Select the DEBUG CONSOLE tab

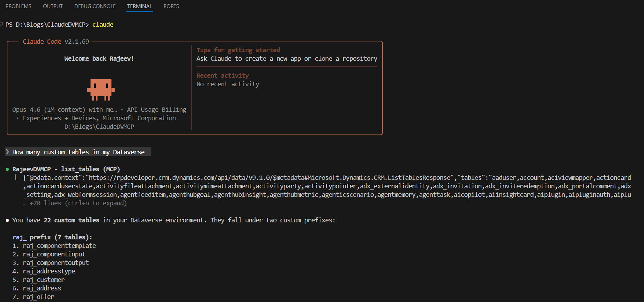click(x=95, y=6)
